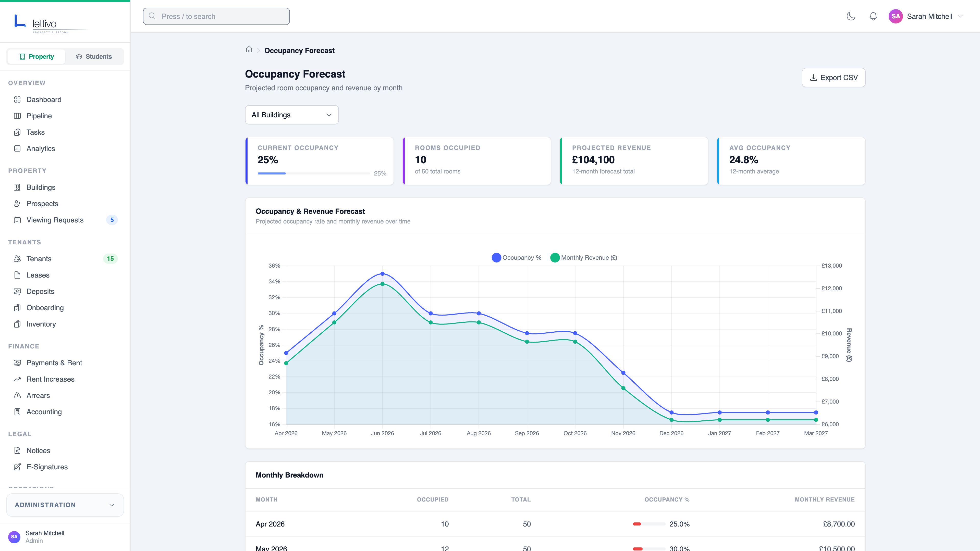The height and width of the screenshot is (551, 980).
Task: Switch to the Property tab
Action: pyautogui.click(x=36, y=56)
